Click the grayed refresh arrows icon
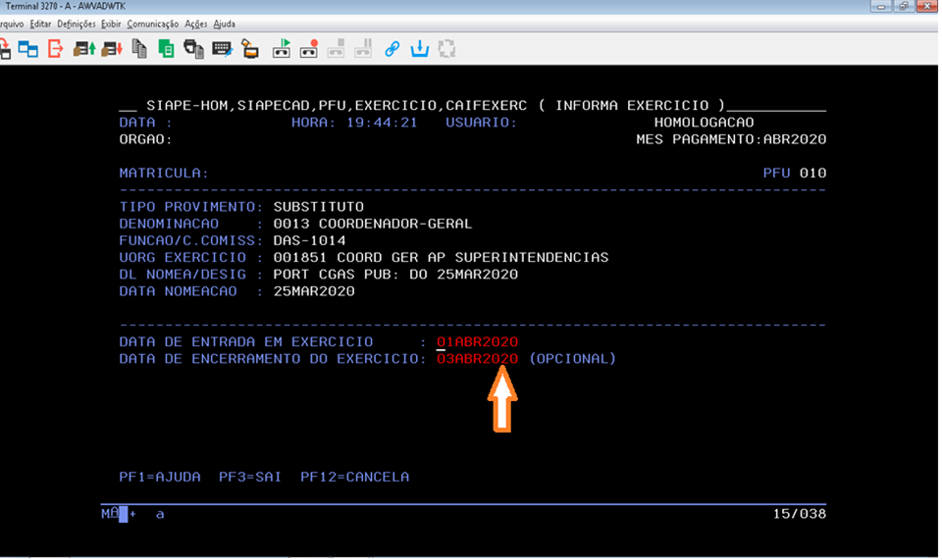The height and width of the screenshot is (560, 942). (x=446, y=49)
